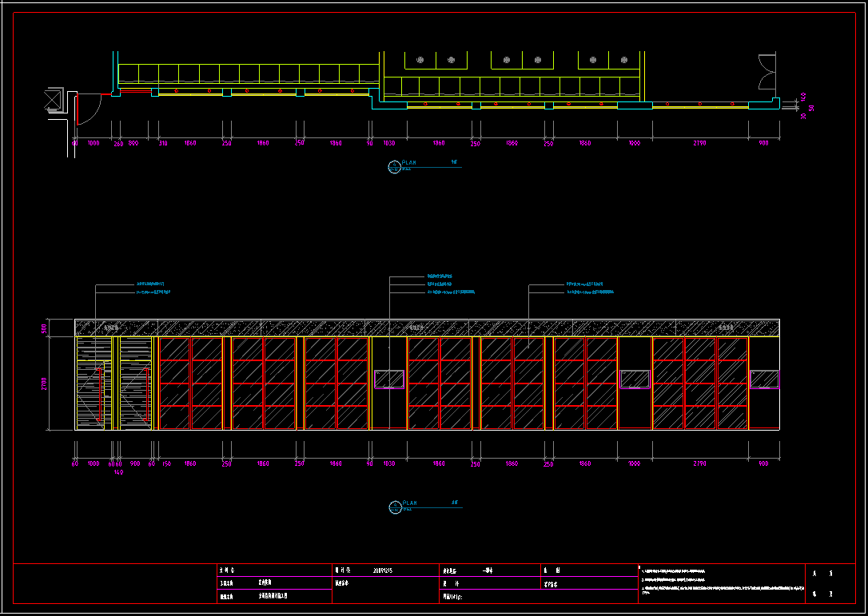
Task: Click the lower PLAN title marker circle
Action: pos(394,507)
